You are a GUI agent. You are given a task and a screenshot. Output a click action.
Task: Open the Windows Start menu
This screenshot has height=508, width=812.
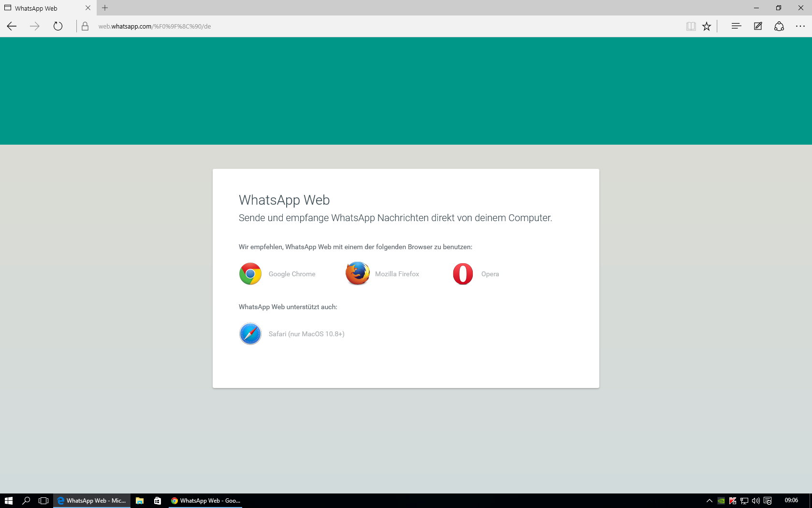[x=9, y=501]
